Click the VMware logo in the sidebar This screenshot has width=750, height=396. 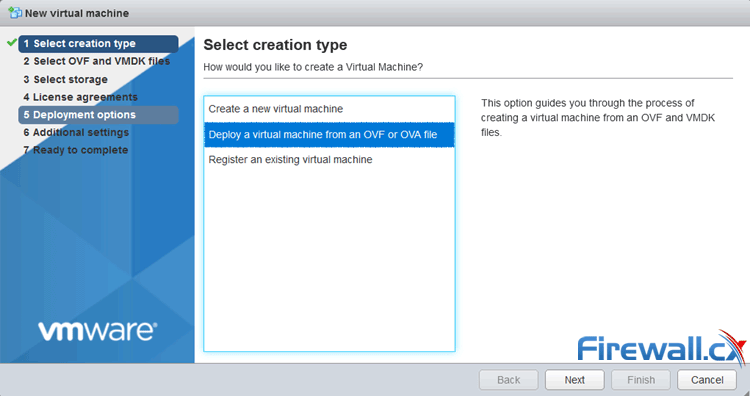click(98, 331)
